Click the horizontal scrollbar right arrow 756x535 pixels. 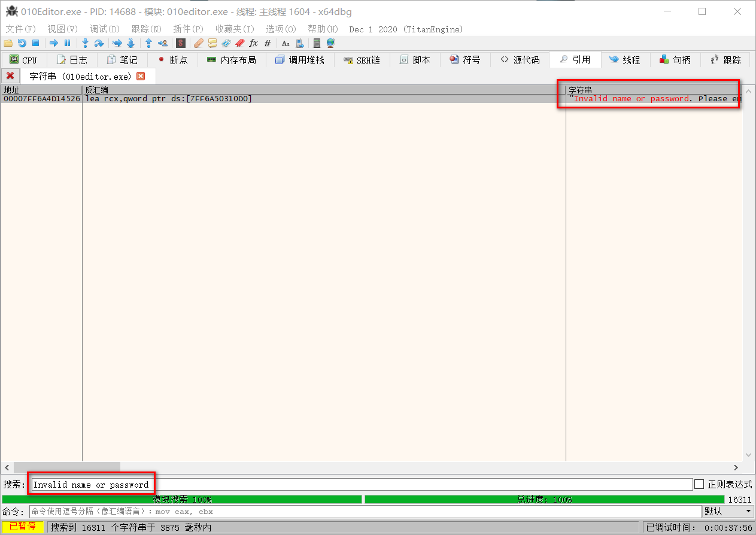736,467
